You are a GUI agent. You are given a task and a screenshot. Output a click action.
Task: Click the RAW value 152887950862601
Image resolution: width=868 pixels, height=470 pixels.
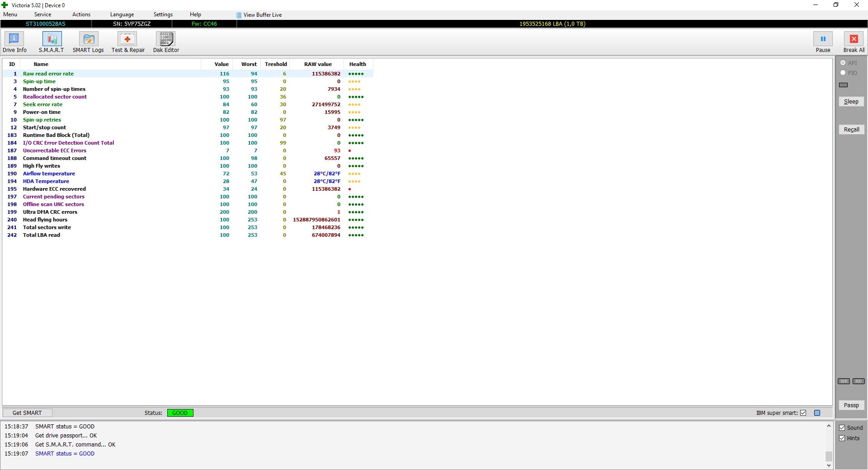[316, 220]
